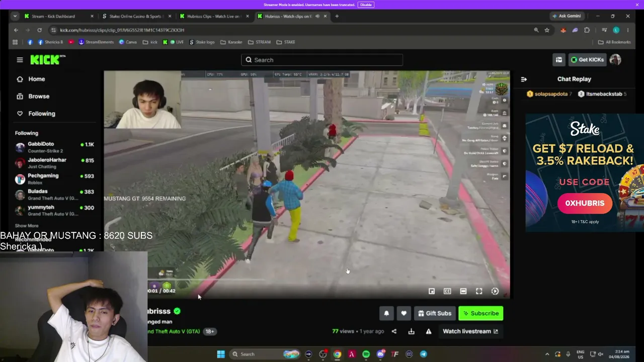Open Chrome three-dot menu

point(627,30)
